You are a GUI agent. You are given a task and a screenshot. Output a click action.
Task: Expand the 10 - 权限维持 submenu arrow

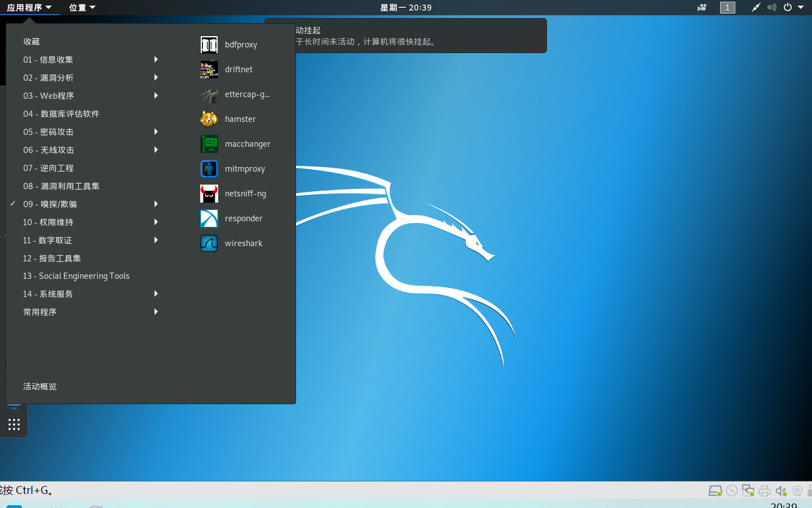coord(156,222)
